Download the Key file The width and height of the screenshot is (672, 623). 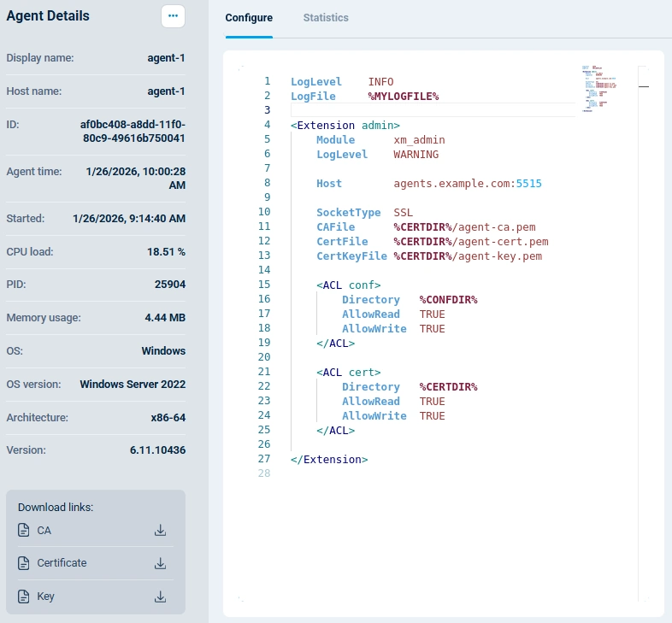pyautogui.click(x=160, y=597)
